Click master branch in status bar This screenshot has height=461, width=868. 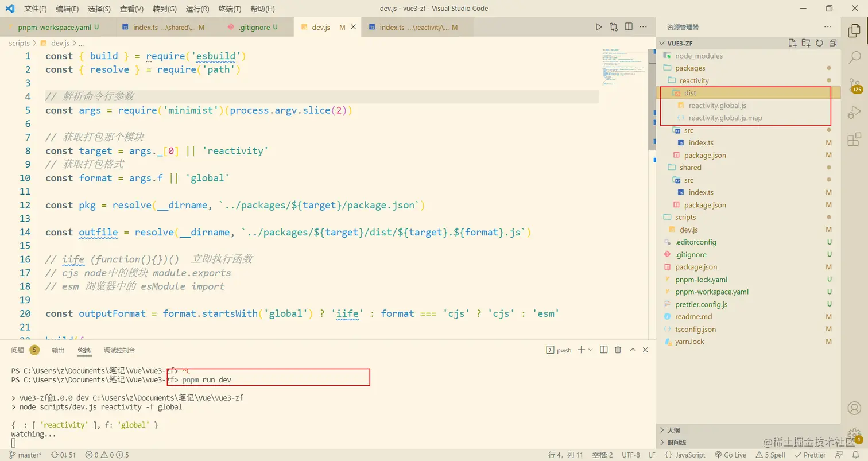(x=26, y=455)
